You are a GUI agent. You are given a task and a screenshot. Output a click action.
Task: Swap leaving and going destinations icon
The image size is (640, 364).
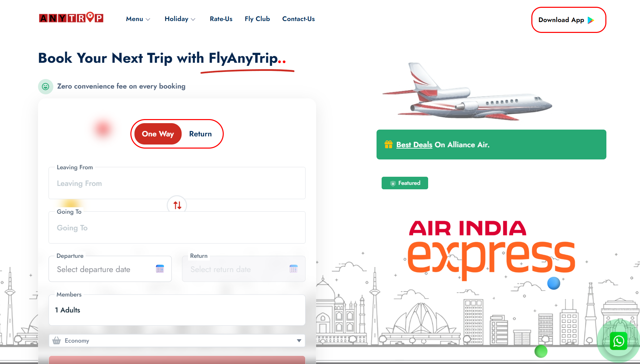(x=177, y=205)
